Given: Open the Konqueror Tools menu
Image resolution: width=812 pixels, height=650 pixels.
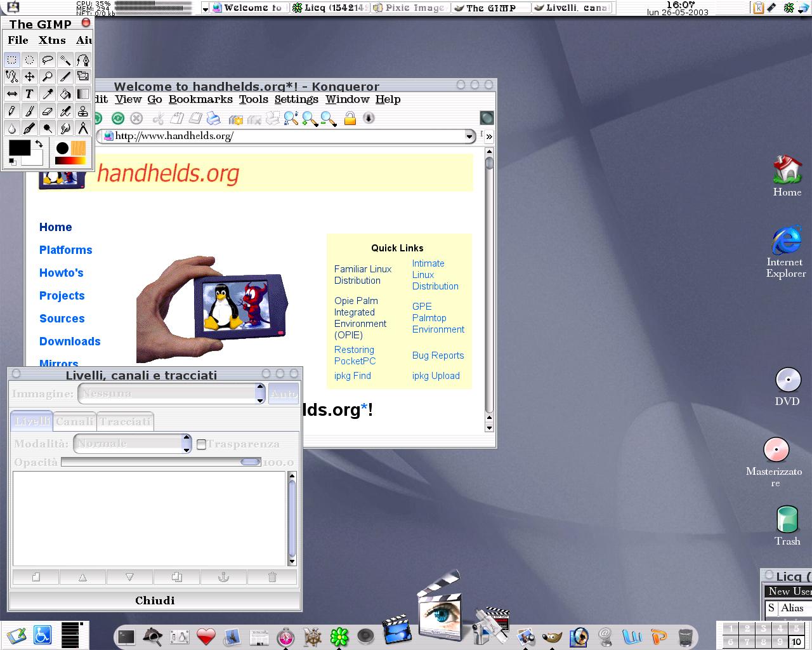Looking at the screenshot, I should 254,100.
